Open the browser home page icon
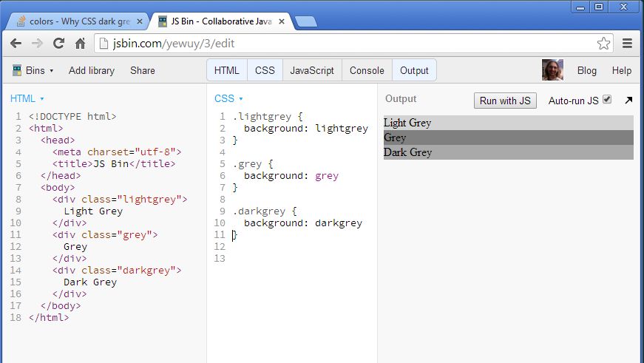This screenshot has height=363, width=644. 80,43
